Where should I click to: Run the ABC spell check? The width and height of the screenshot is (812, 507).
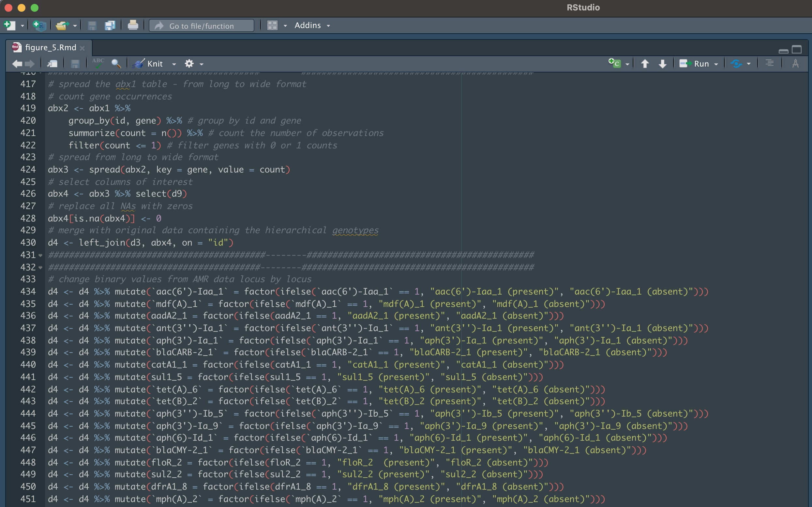coord(98,63)
